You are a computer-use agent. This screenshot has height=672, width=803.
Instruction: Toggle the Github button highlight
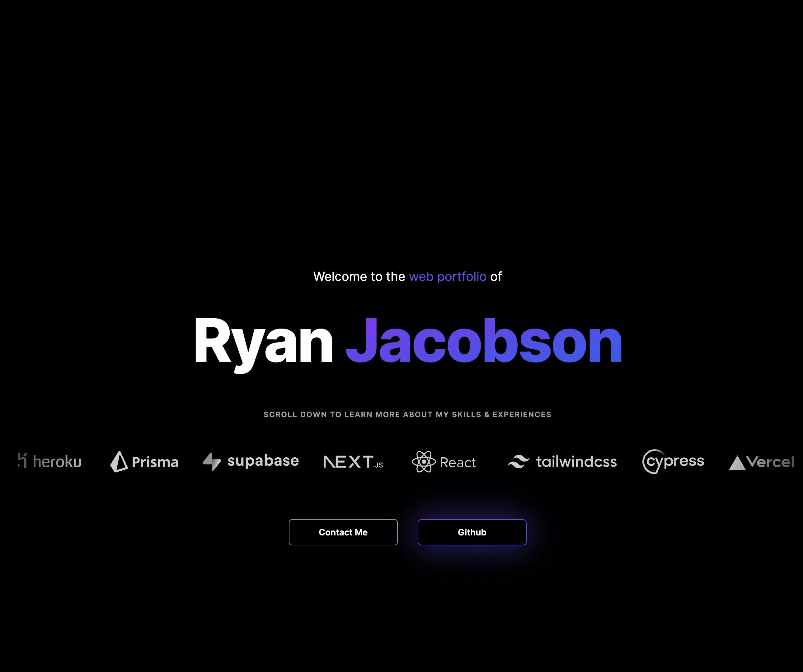pos(472,532)
